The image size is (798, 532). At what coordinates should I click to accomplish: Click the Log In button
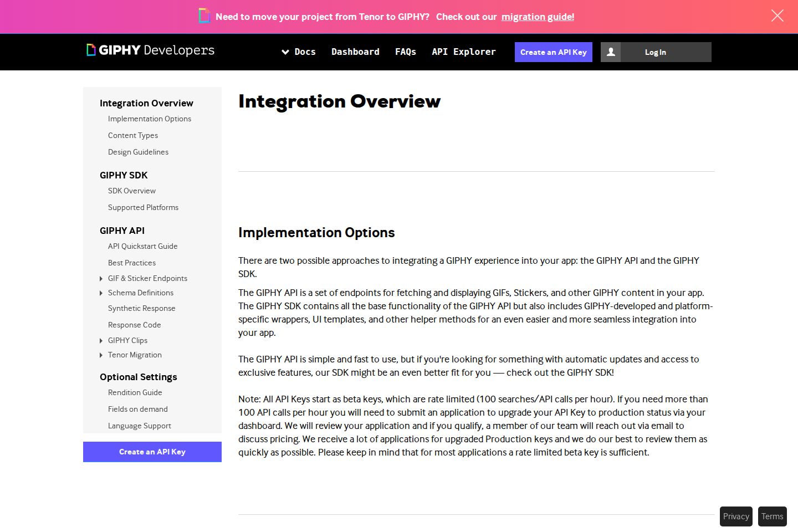655,52
